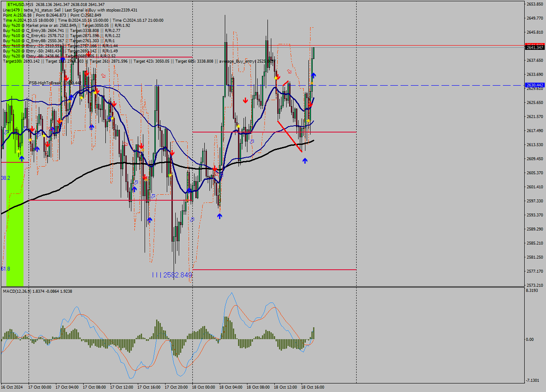Click the '17 Oct 04:00' time axis label

pos(67,387)
